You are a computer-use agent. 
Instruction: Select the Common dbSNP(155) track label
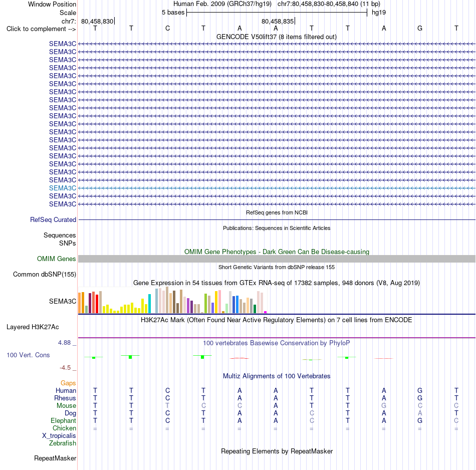click(x=44, y=274)
